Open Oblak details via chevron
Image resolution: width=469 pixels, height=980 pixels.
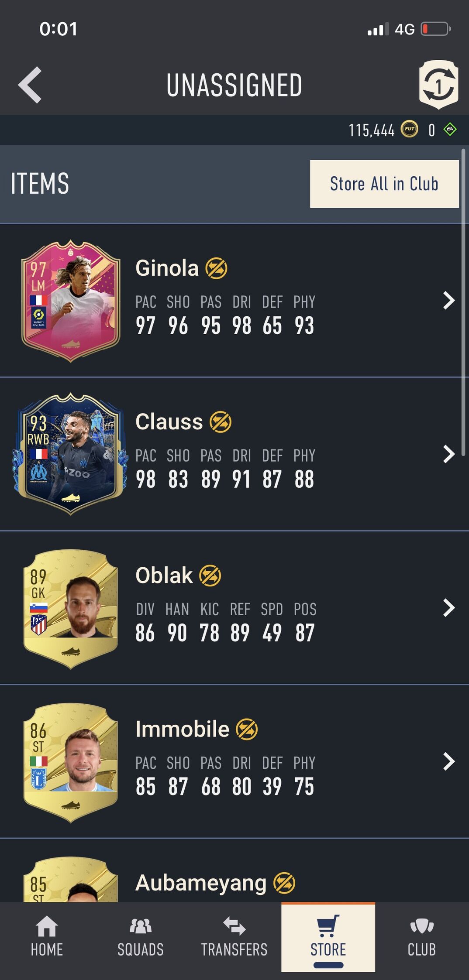[x=449, y=608]
